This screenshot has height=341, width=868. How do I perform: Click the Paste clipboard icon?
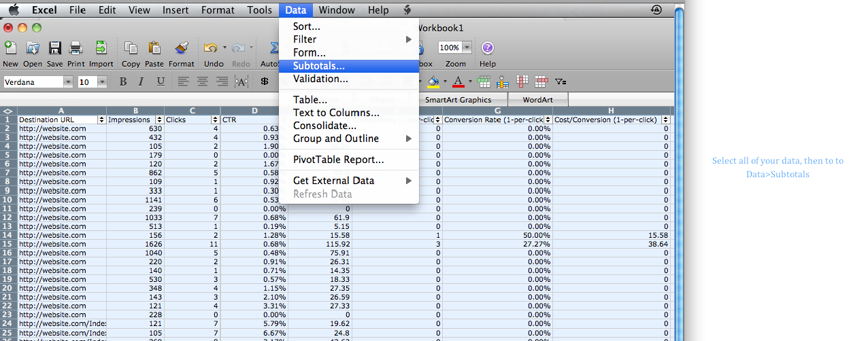(x=154, y=48)
